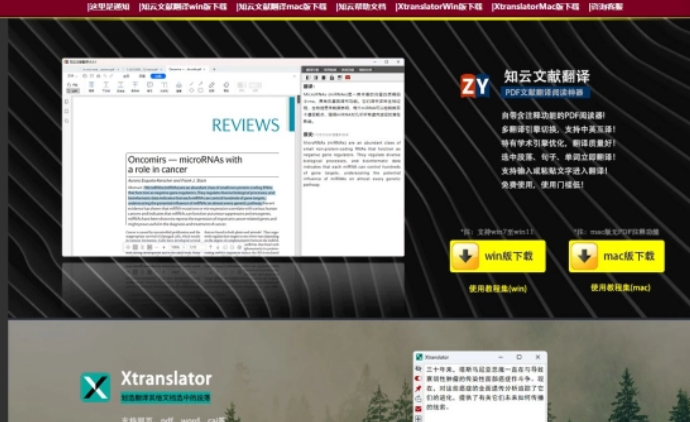Image resolution: width=690 pixels, height=422 pixels.
Task: Open 知云文献翻译win版下载 in the top nav
Action: coord(183,7)
